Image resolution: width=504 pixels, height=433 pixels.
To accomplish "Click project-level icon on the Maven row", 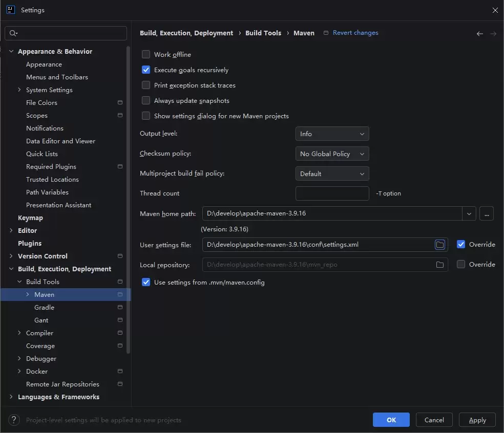I will 120,295.
